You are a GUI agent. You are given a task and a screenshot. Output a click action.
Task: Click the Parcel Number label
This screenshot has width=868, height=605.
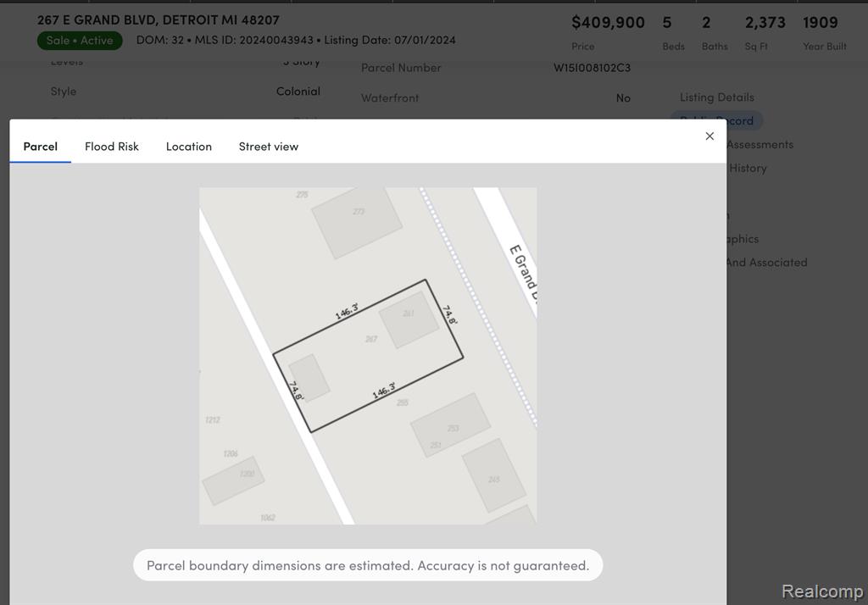click(401, 68)
